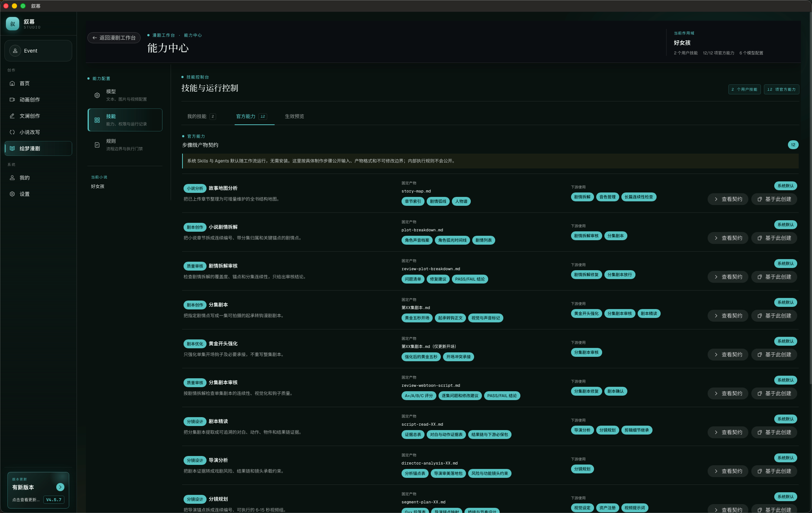Open the 首页 home icon
Viewport: 812px width, 513px height.
12,83
